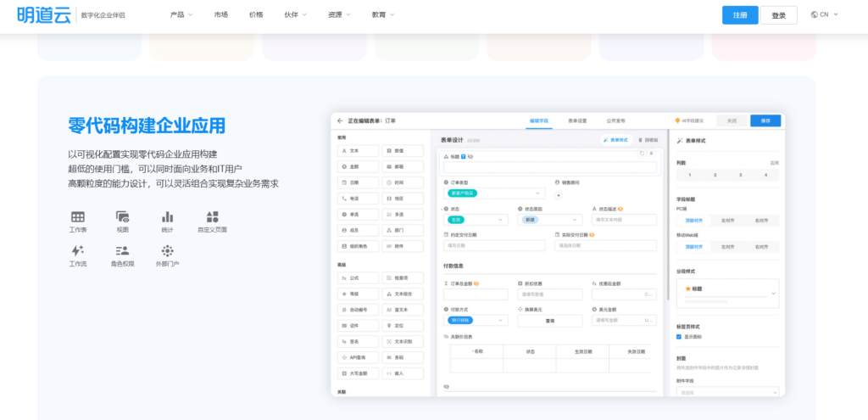The image size is (868, 420).
Task: Click the 查询 button under 换算美元
Action: (x=549, y=321)
